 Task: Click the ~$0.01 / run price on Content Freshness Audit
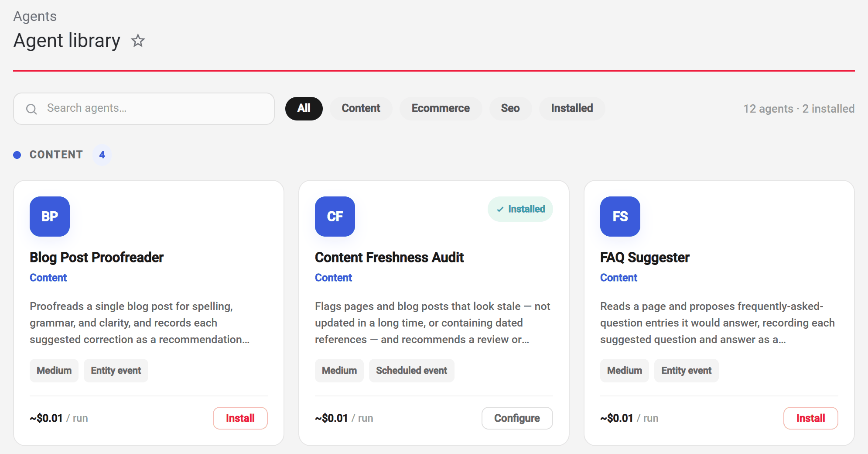click(x=344, y=418)
